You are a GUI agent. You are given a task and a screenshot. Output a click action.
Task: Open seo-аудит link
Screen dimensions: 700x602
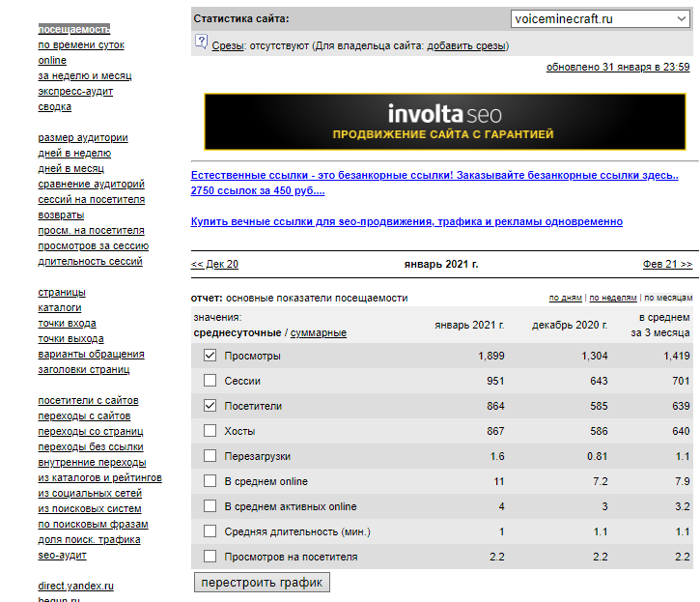pos(62,555)
